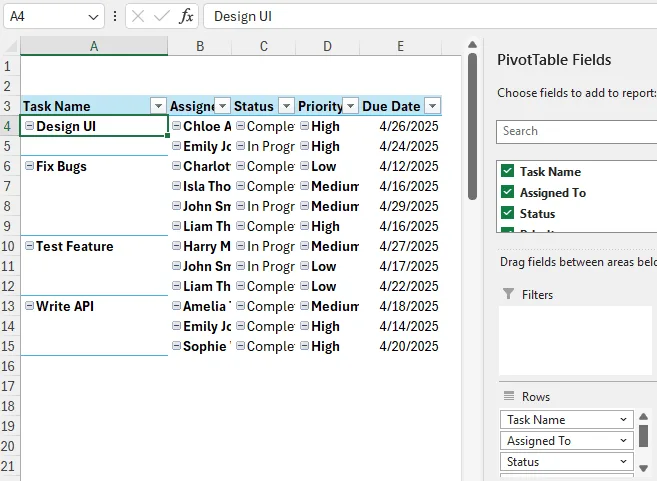Collapse the Isla Tho assignee row
The image size is (657, 481).
pos(176,186)
